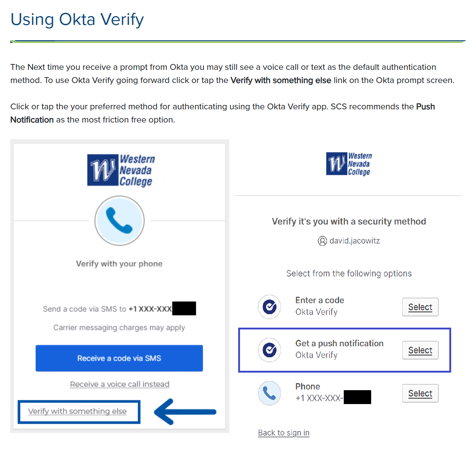Click the Back to sign in link
The width and height of the screenshot is (476, 460).
click(283, 433)
